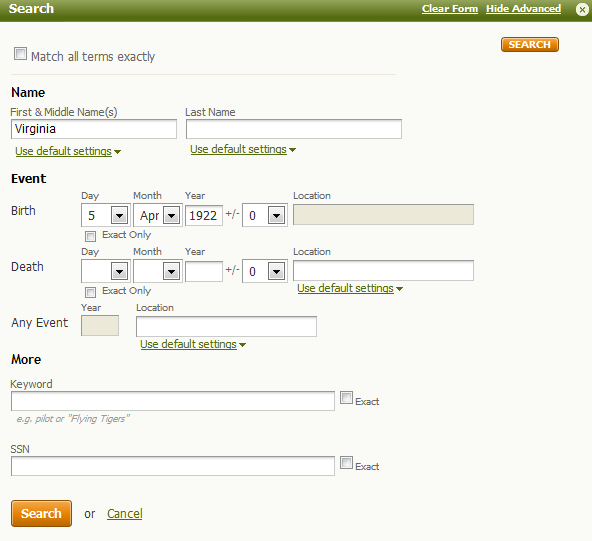
Task: Expand default settings under Death Location
Action: 350,288
